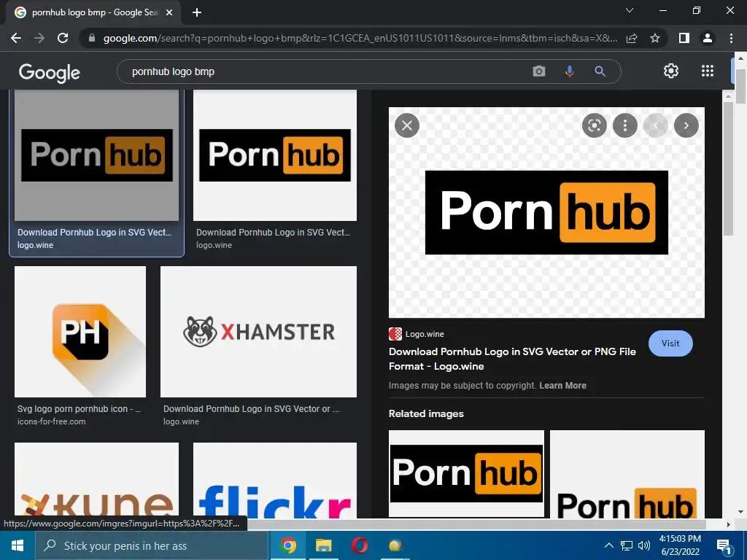Close the Google Search tab
747x560 pixels.
[169, 13]
